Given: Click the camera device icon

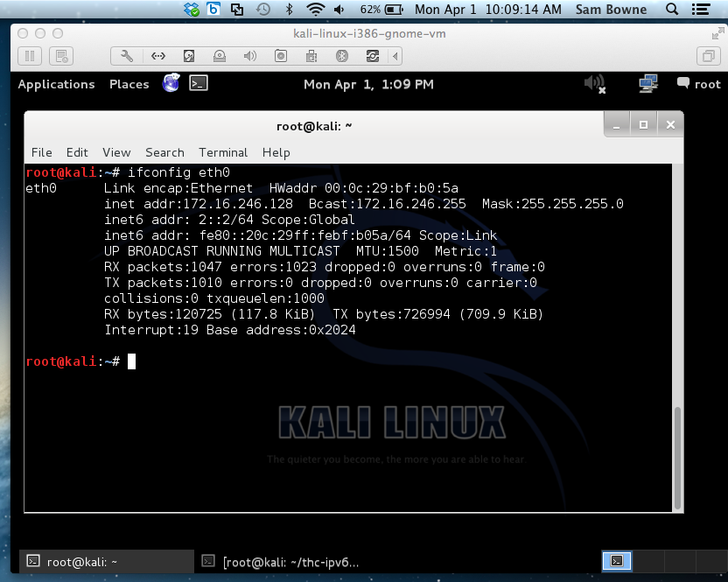Looking at the screenshot, I should pyautogui.click(x=280, y=56).
